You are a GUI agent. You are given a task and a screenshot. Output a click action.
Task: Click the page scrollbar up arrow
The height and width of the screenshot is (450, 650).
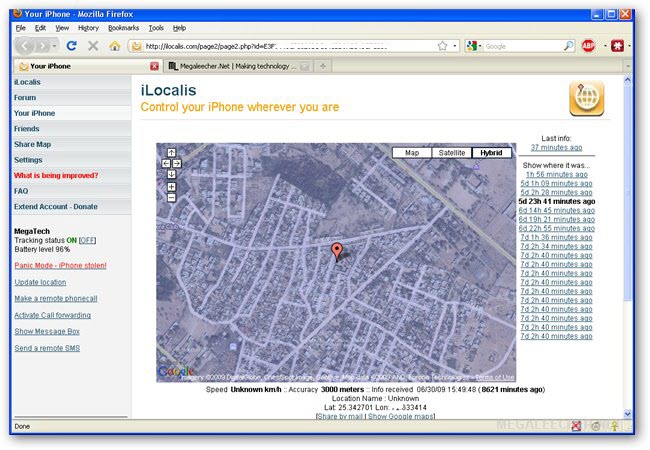(628, 80)
